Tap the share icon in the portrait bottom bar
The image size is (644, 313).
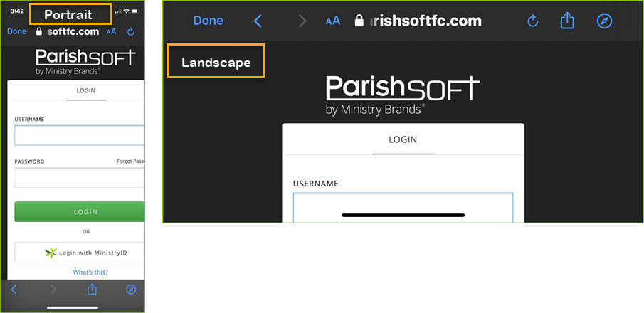pos(92,289)
